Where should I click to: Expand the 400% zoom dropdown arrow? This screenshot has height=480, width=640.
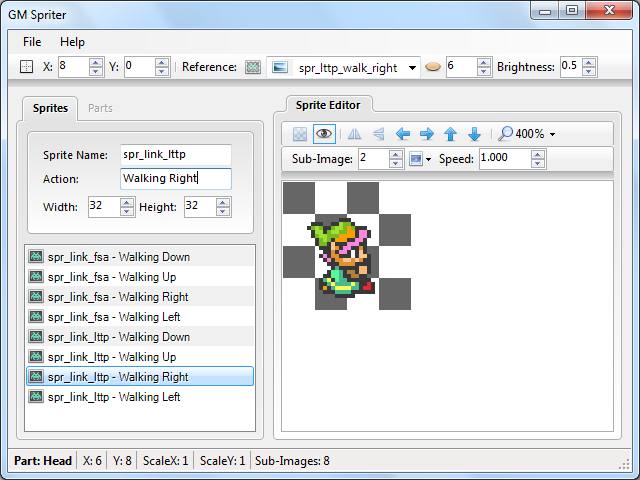click(x=552, y=134)
